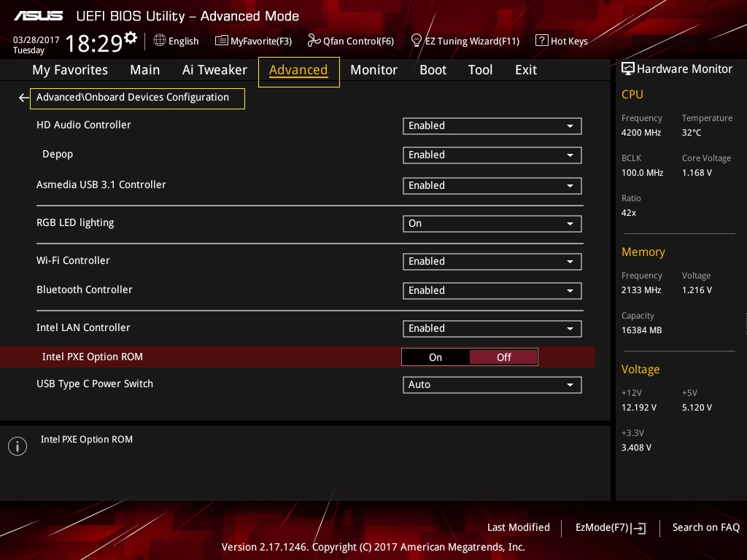
Task: Select the RGB LED lighting label
Action: tap(75, 223)
